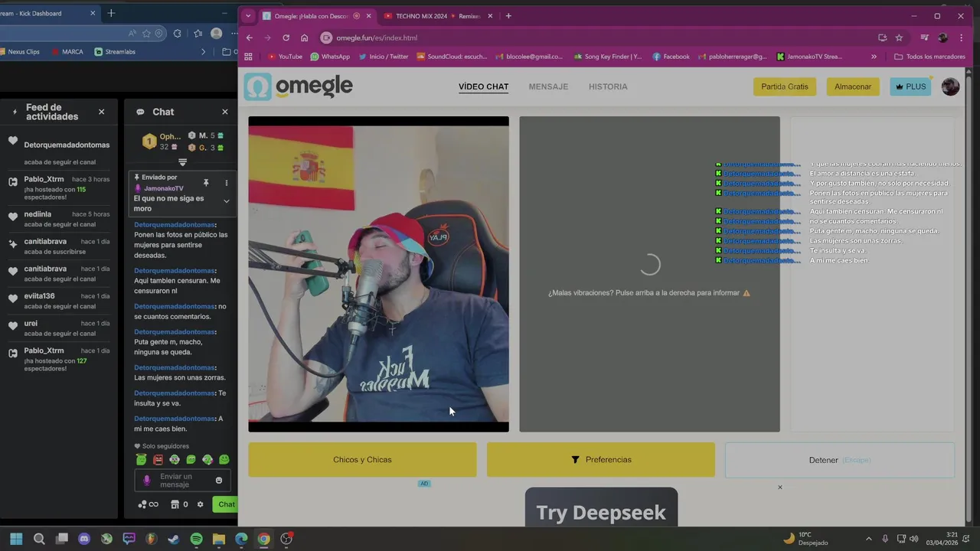Open the Kick shop icon showing 0
980x551 pixels.
coord(179,504)
